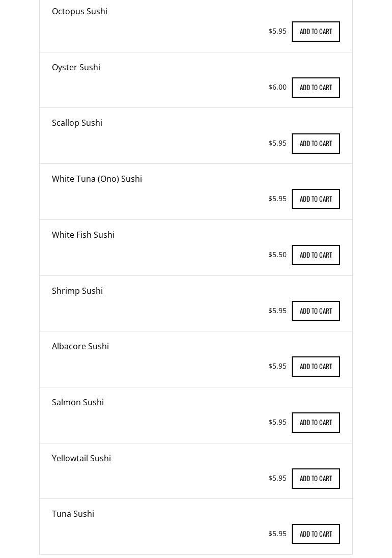392x558 pixels.
Task: Open the Oyster Sushi item
Action: [x=76, y=67]
